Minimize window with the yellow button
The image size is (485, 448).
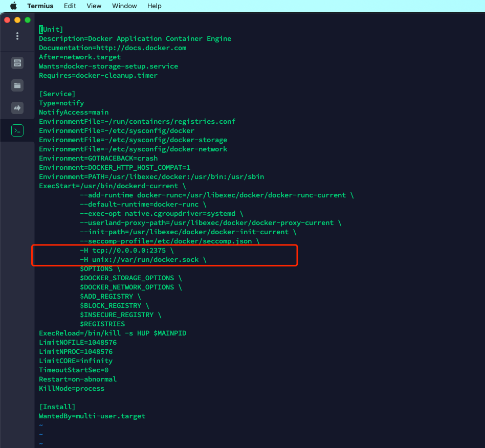(x=17, y=20)
